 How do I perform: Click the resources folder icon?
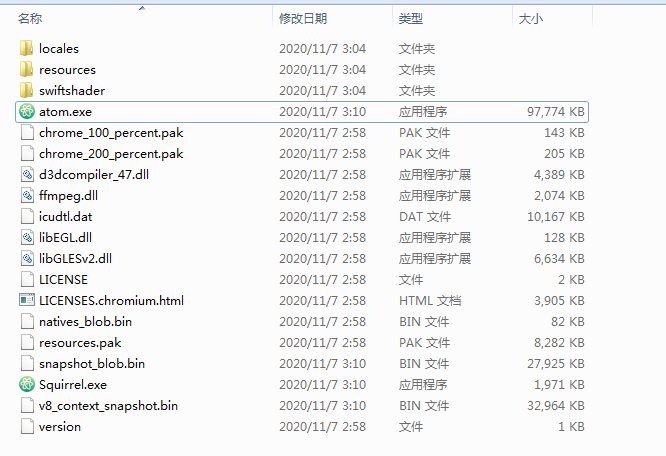tap(26, 70)
